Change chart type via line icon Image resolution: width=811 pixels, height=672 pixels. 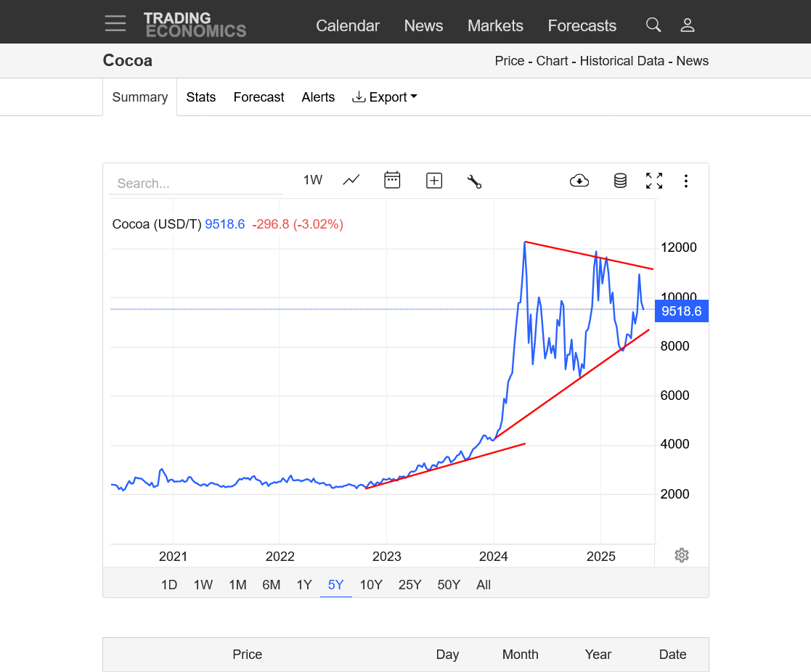coord(351,180)
